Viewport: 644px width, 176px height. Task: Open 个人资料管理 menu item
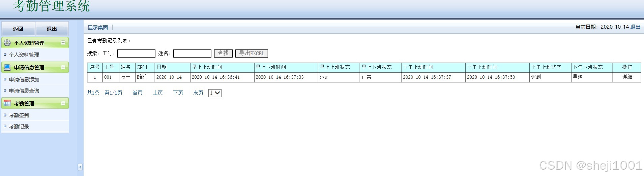[24, 55]
